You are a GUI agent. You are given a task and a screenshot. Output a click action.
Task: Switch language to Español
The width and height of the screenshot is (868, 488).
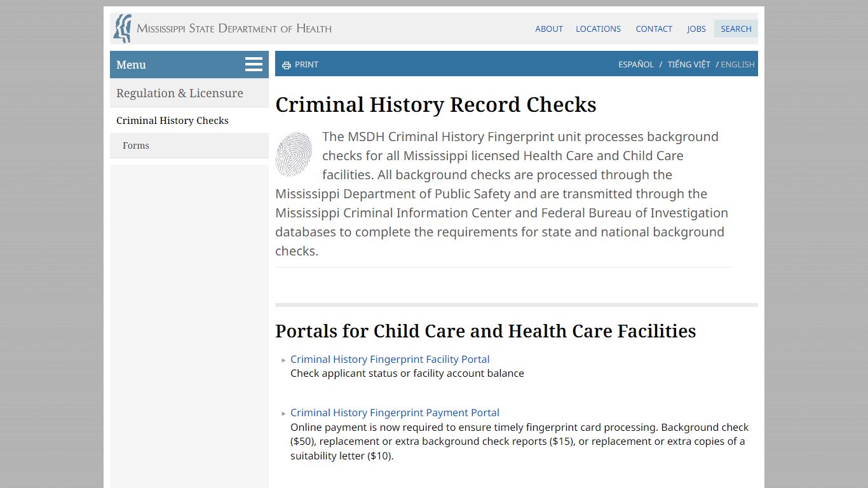[x=636, y=64]
